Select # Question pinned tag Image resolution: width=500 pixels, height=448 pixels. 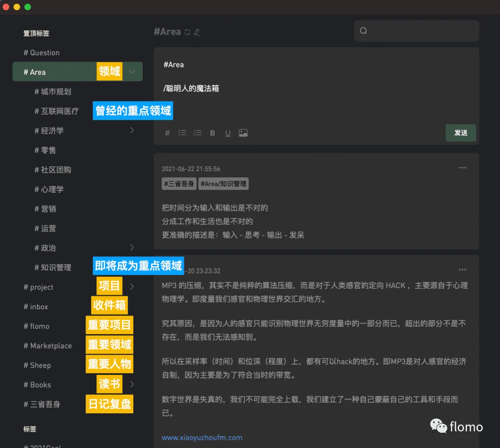(x=42, y=53)
